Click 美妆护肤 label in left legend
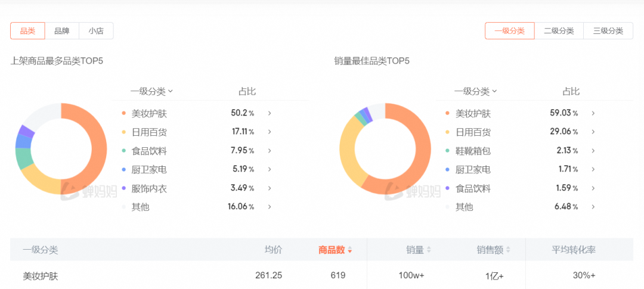The height and width of the screenshot is (289, 644). pyautogui.click(x=149, y=114)
